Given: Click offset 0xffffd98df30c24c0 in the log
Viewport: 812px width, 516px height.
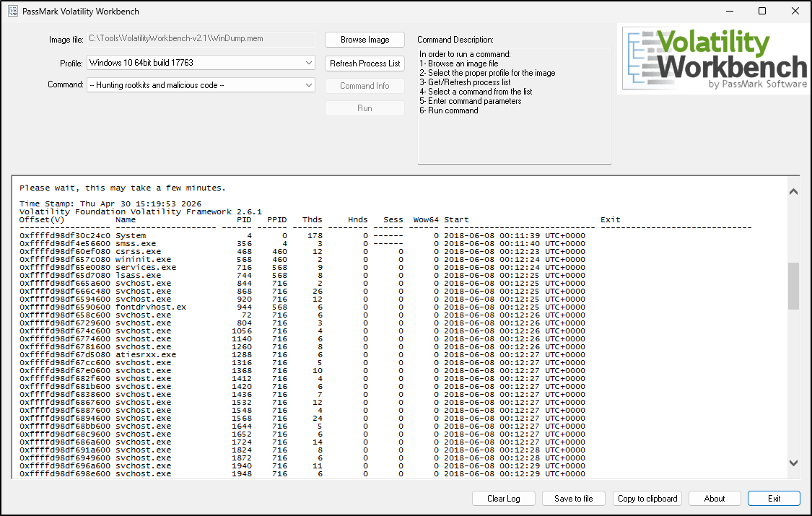Looking at the screenshot, I should 65,235.
